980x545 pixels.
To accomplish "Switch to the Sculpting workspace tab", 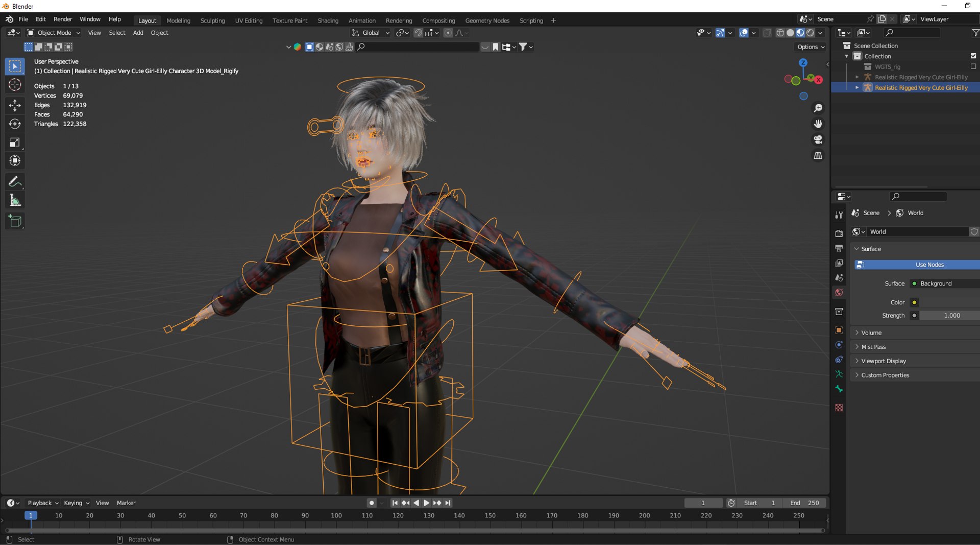I will 212,21.
